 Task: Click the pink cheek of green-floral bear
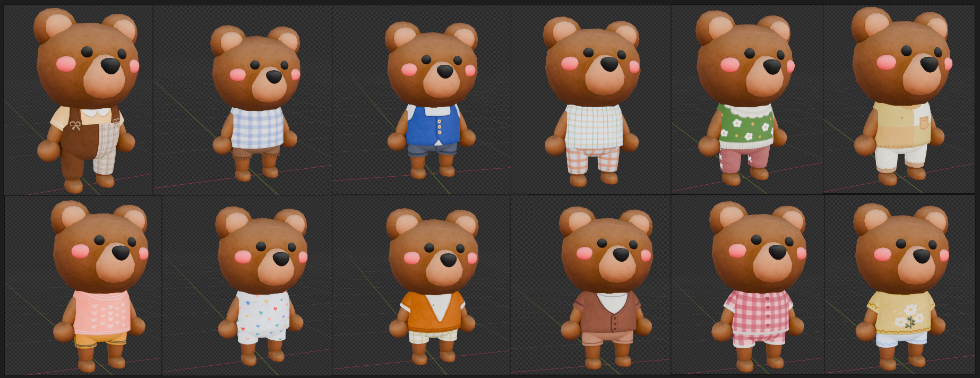click(x=729, y=65)
